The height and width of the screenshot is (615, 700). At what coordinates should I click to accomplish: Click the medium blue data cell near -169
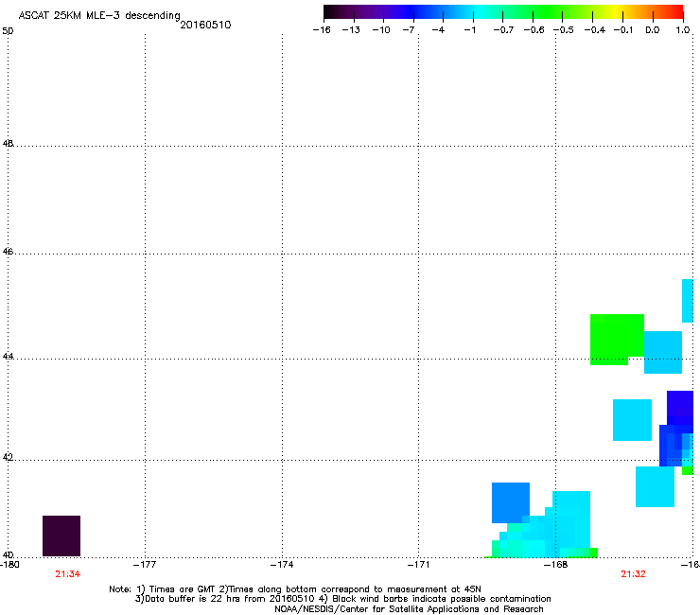[x=511, y=502]
